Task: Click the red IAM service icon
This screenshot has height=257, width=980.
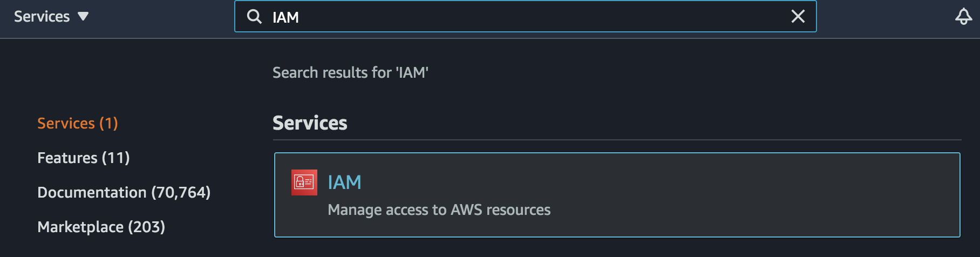Action: [x=304, y=182]
